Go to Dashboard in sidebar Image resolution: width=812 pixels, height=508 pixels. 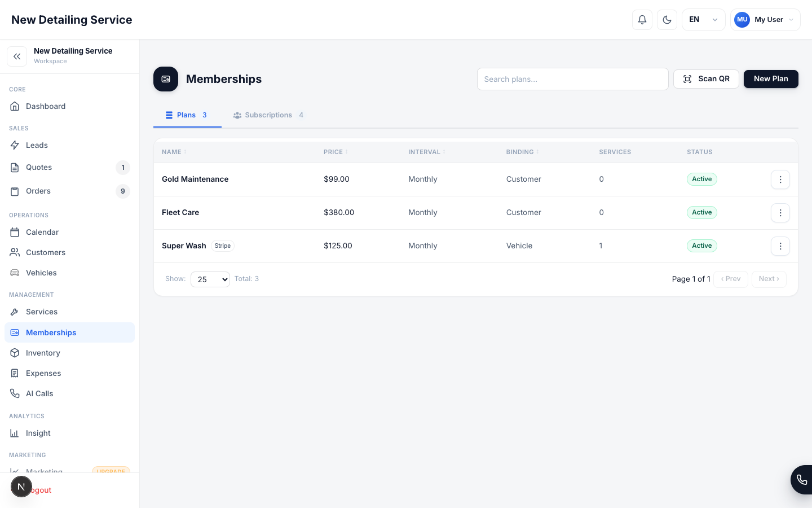click(69, 106)
